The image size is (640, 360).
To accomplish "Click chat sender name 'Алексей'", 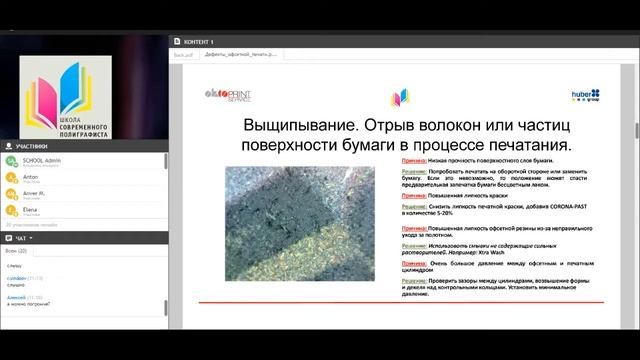I will click(16, 298).
